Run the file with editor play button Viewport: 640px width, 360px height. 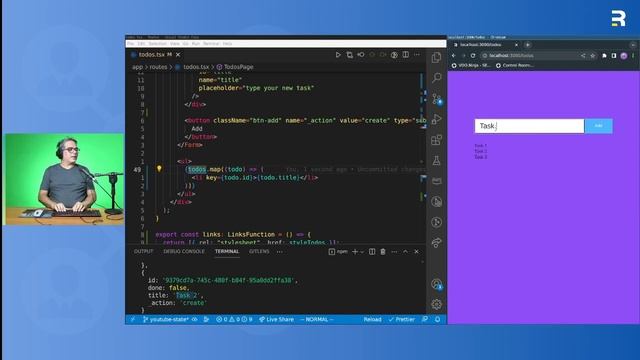[338, 55]
